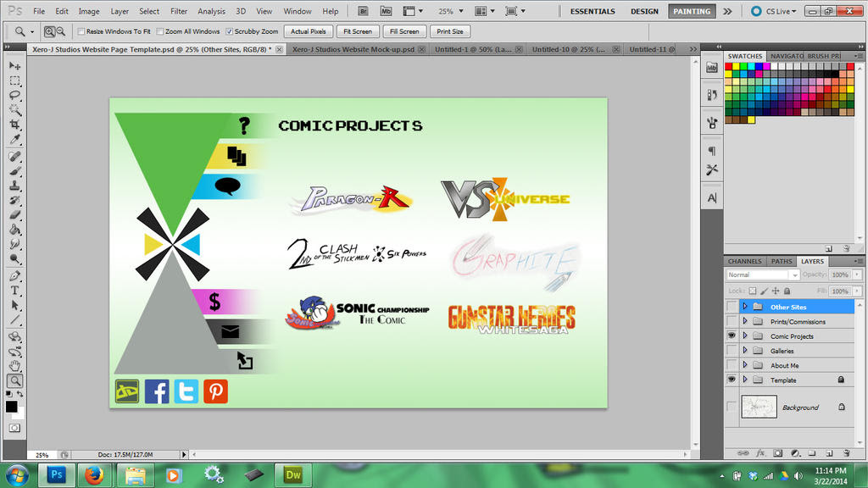Select the Zoom tool in toolbox
This screenshot has width=868, height=488.
[x=15, y=380]
